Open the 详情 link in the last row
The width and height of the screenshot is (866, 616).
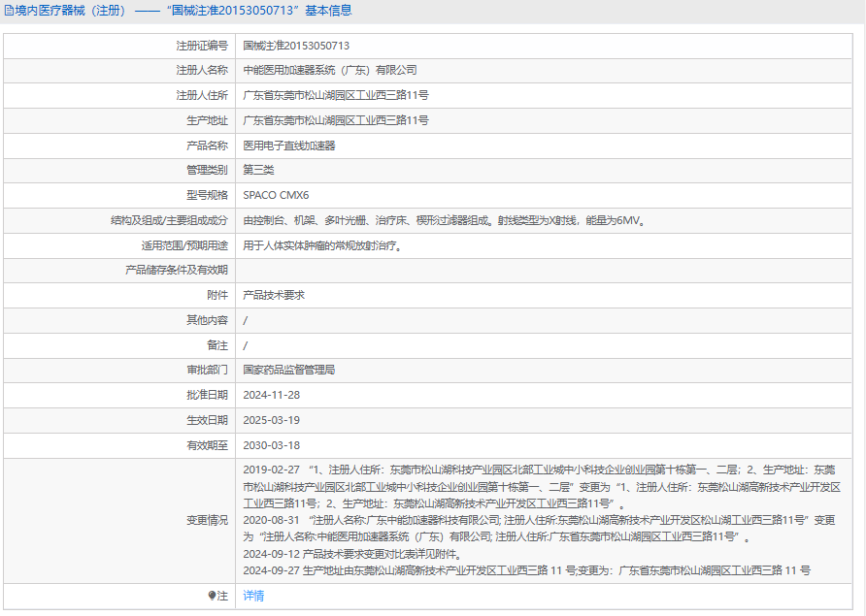point(253,596)
